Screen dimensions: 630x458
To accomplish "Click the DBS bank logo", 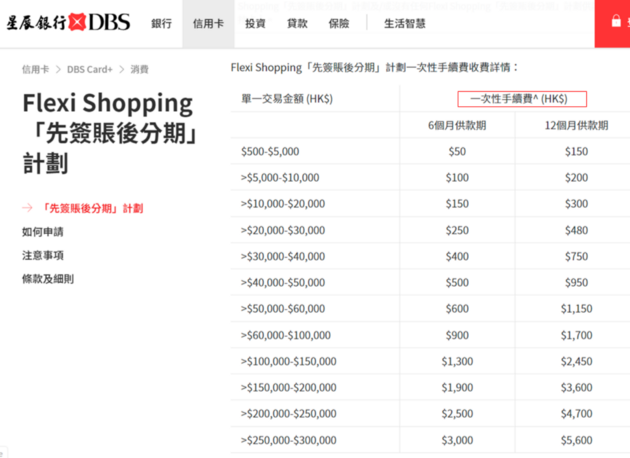I will pyautogui.click(x=68, y=22).
